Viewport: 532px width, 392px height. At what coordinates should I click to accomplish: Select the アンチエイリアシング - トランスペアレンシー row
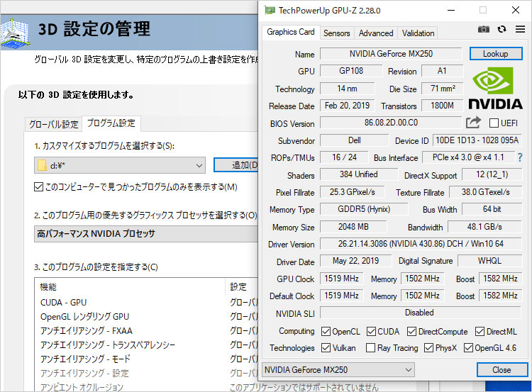[x=148, y=345]
